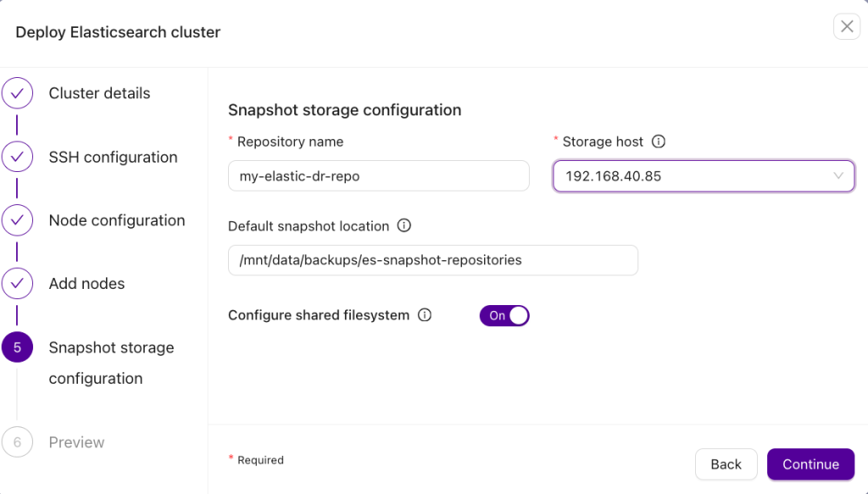Image resolution: width=868 pixels, height=494 pixels.
Task: Select the Preview step label
Action: [x=76, y=442]
